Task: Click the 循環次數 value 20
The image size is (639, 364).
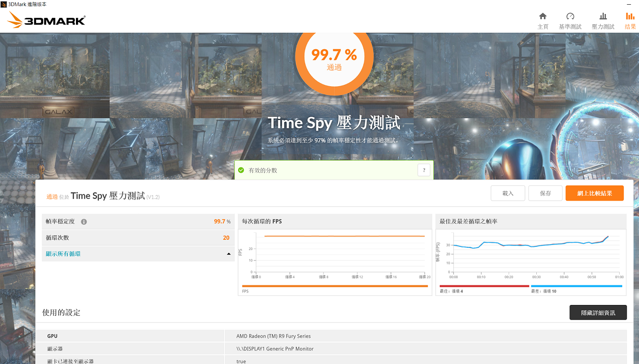Action: click(x=226, y=238)
